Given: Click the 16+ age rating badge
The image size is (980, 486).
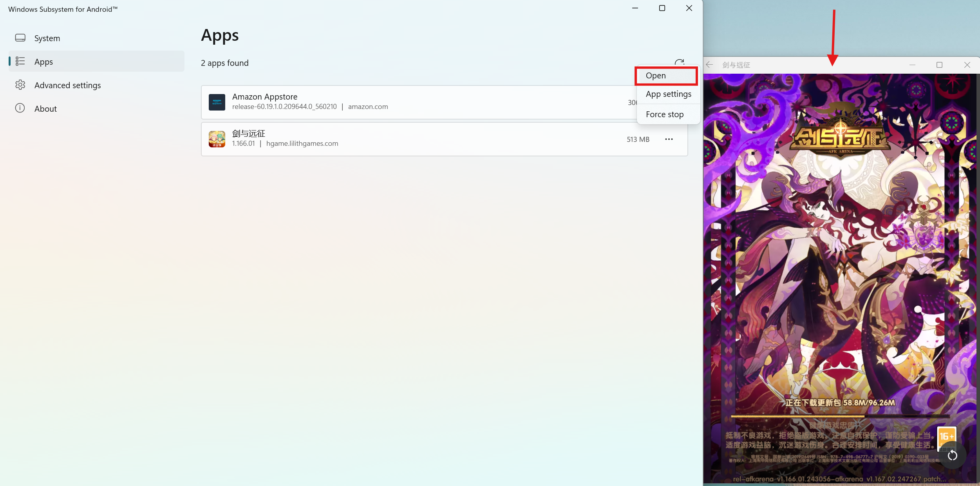Looking at the screenshot, I should 946,436.
